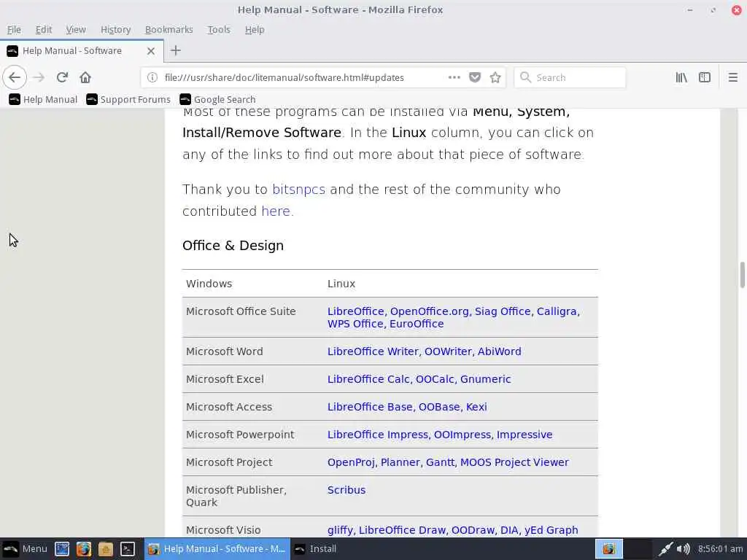
Task: Click the search magnifier icon
Action: click(x=525, y=77)
